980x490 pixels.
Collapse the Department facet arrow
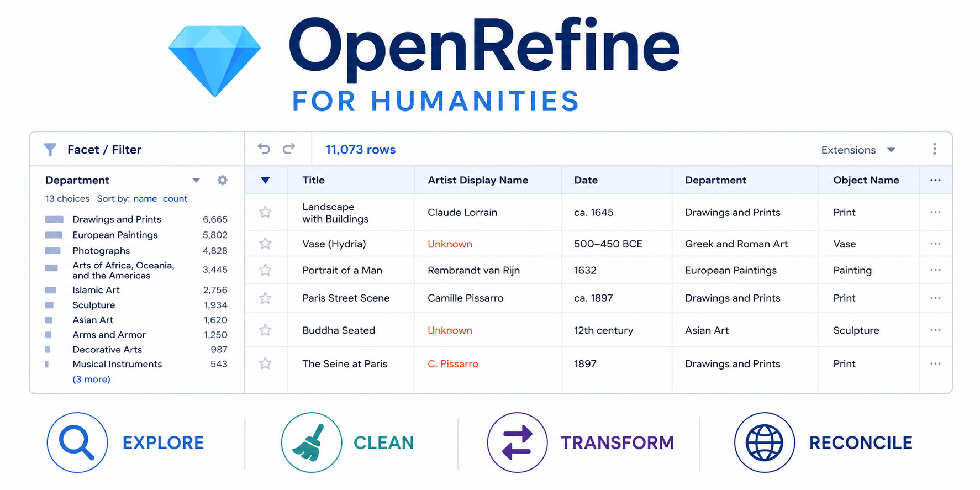tap(196, 181)
